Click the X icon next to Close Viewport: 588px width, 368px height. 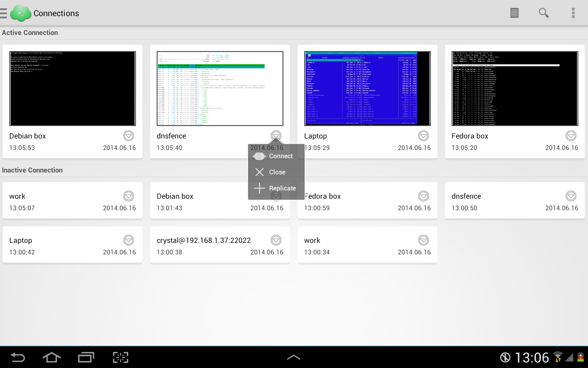260,172
